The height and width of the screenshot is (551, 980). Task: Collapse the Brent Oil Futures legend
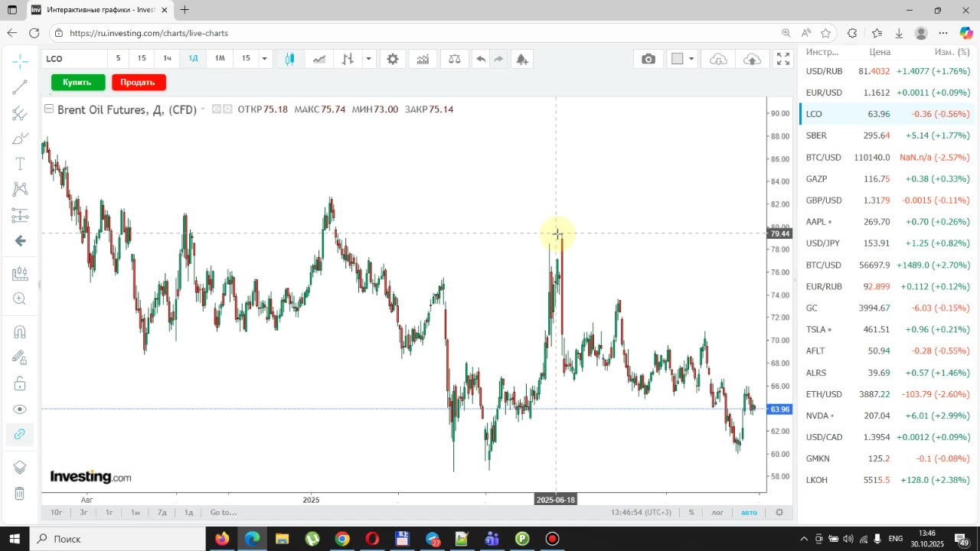[x=49, y=109]
